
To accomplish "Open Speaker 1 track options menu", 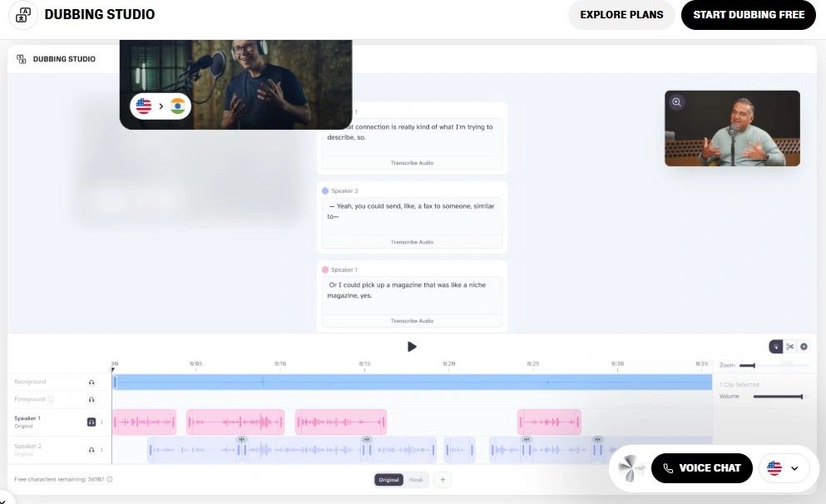I will coord(101,422).
